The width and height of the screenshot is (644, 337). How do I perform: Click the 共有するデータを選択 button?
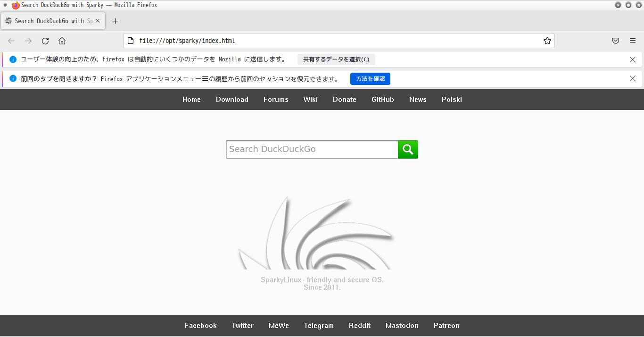(x=336, y=59)
